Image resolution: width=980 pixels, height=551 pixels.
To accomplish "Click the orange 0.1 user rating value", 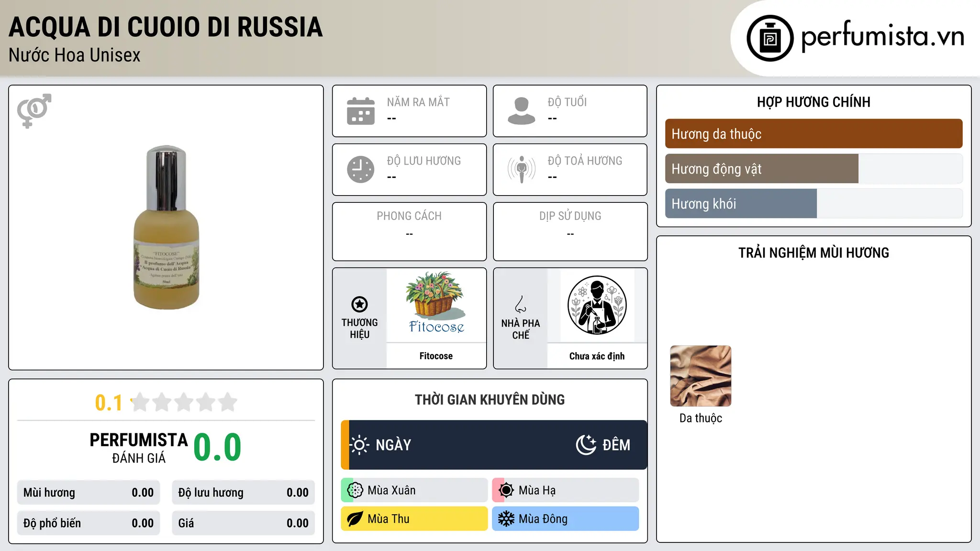I will (x=109, y=403).
